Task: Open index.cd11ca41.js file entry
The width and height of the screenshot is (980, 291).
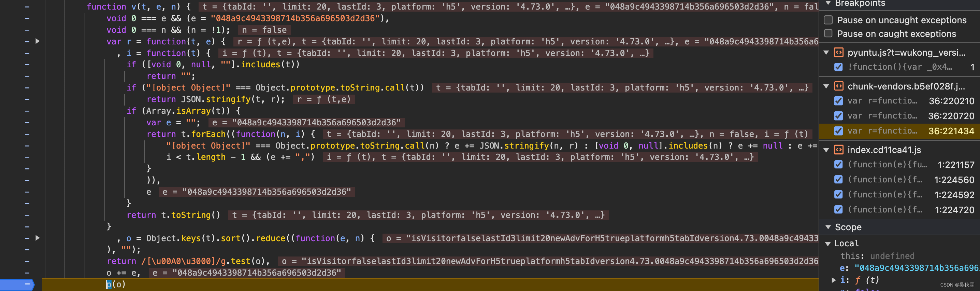Action: tap(884, 150)
